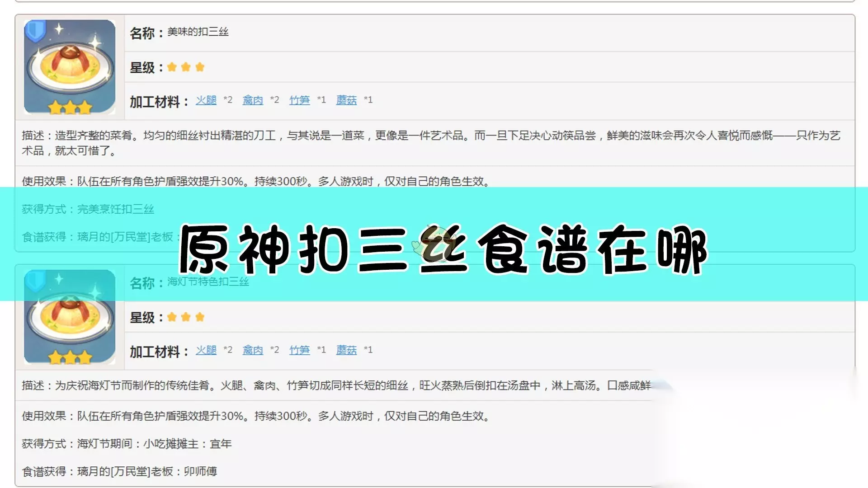Click the three stars under first dish image
The height and width of the screenshot is (488, 868).
coord(70,108)
